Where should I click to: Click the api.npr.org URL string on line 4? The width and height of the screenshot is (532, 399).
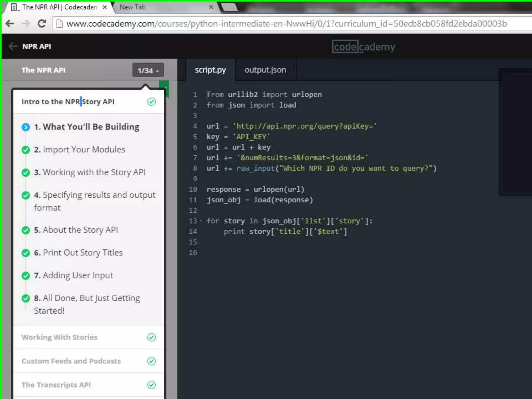coord(304,126)
